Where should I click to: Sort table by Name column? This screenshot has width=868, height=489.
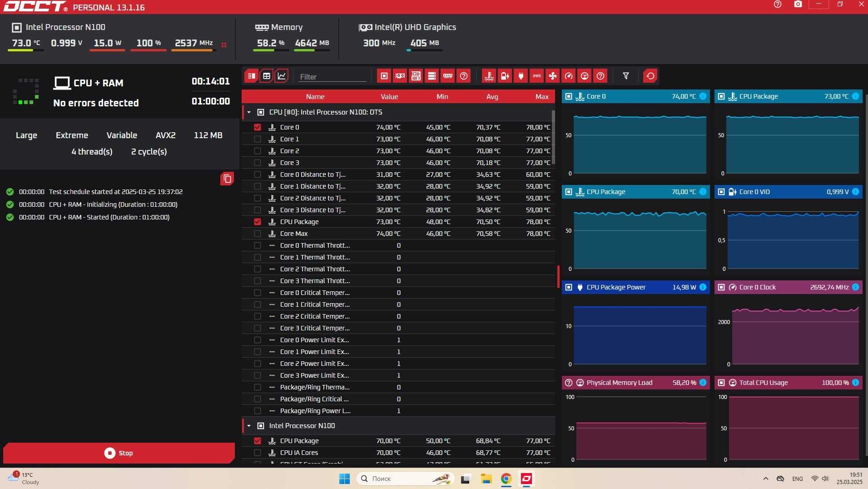click(315, 96)
